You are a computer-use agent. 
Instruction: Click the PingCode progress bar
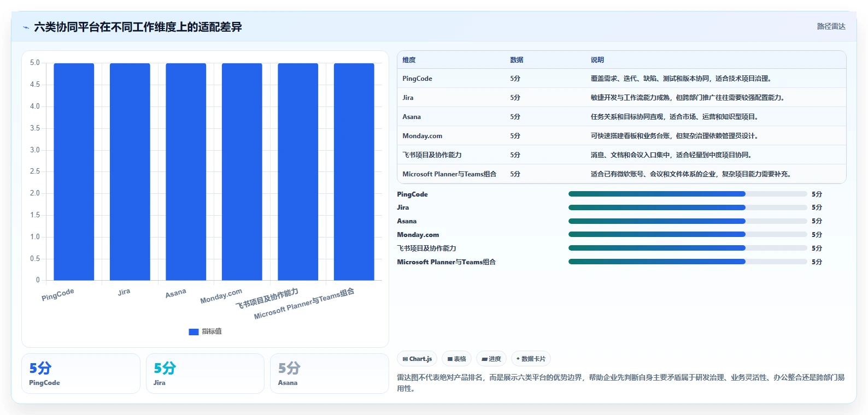coord(688,194)
